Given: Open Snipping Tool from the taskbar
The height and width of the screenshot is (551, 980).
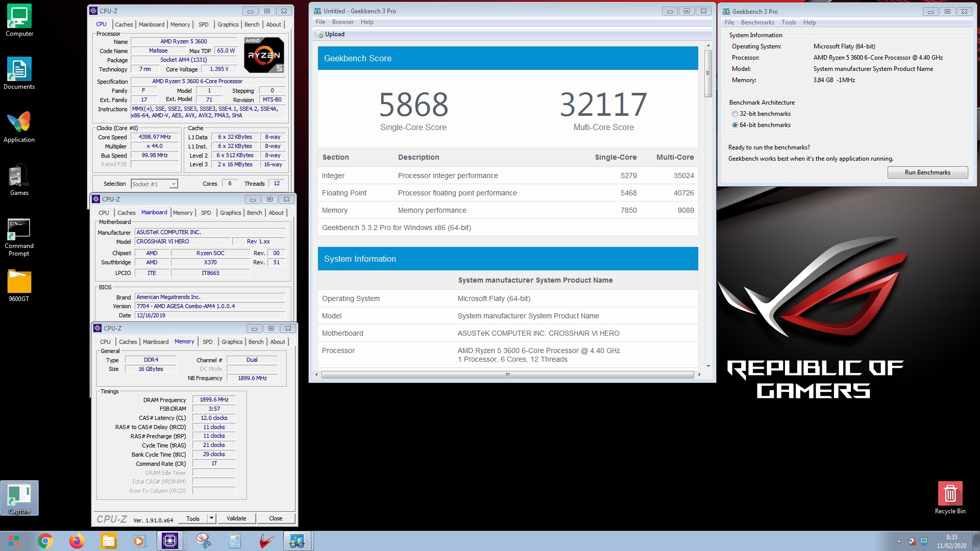Looking at the screenshot, I should (203, 541).
